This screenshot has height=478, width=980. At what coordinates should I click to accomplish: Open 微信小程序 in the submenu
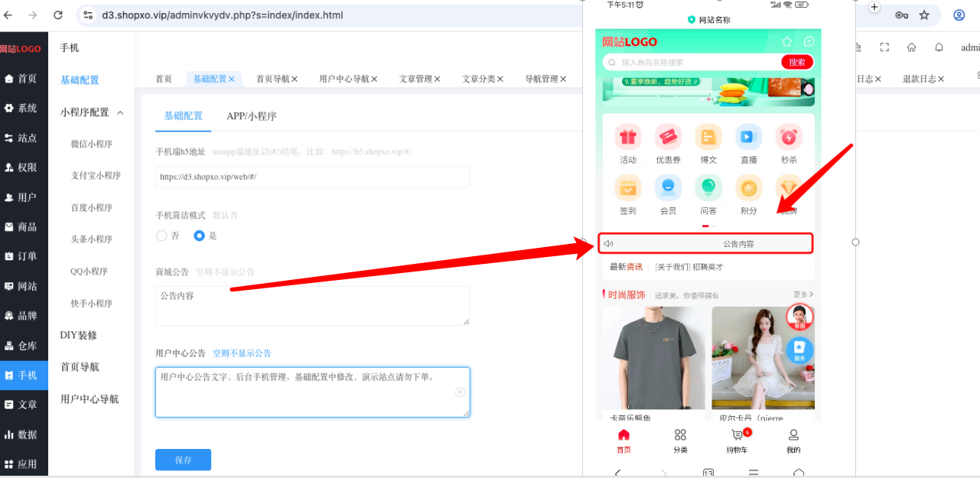92,144
